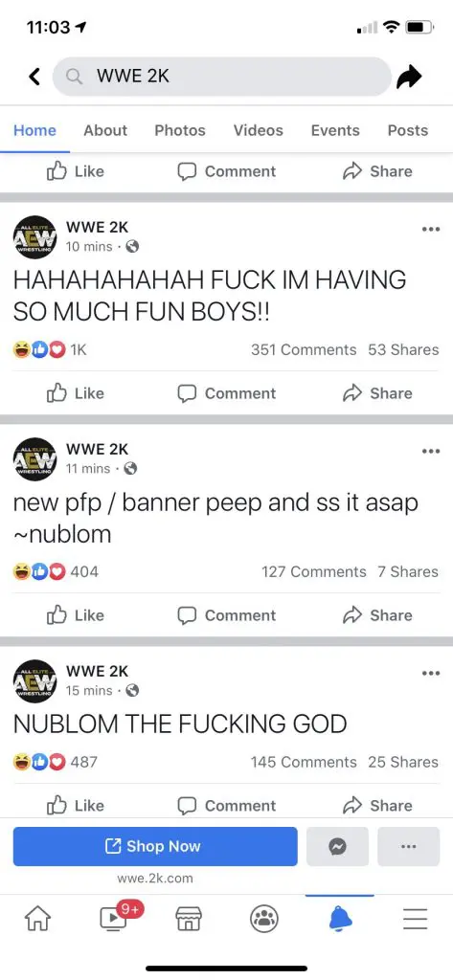
Task: Switch to the Photos tab
Action: [180, 130]
